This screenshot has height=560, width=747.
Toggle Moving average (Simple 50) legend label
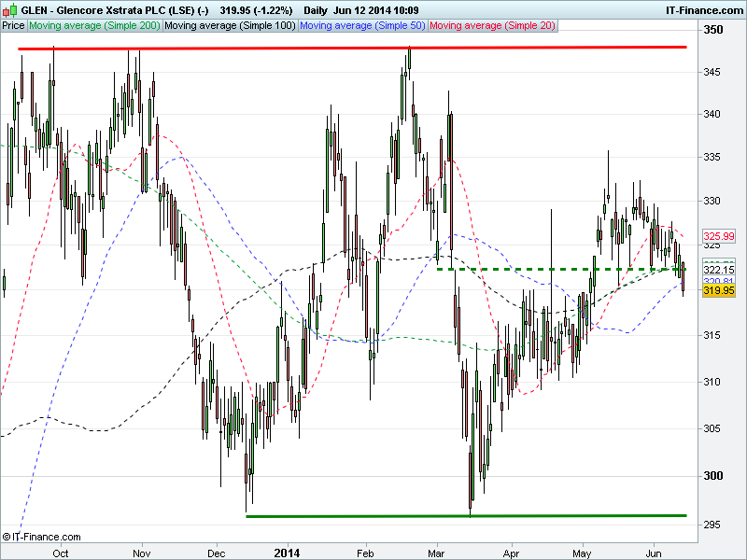[364, 26]
